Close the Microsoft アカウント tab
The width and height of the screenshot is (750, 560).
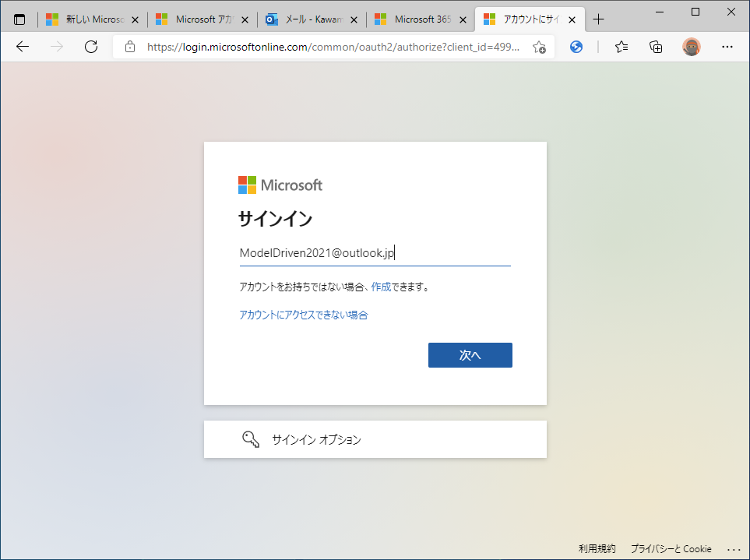245,19
